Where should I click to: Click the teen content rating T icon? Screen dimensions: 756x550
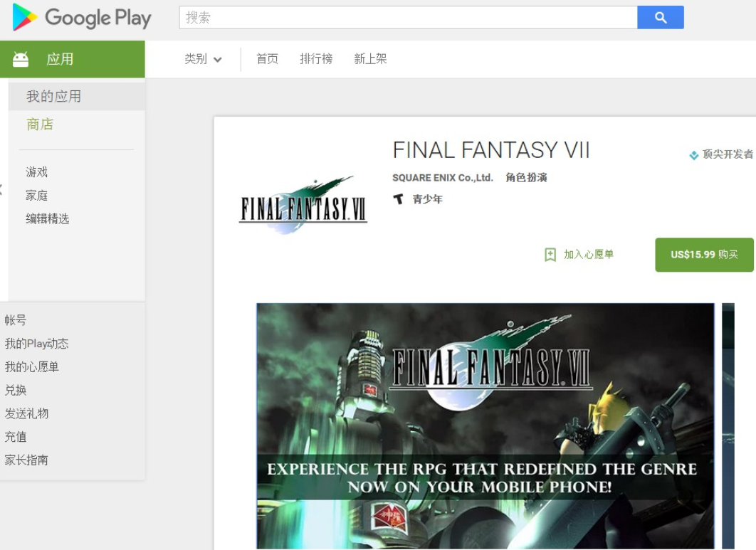pos(398,199)
